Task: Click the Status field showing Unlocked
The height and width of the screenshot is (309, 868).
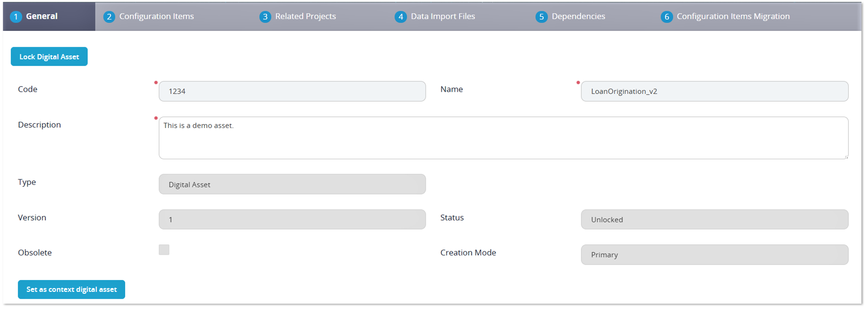Action: 714,220
